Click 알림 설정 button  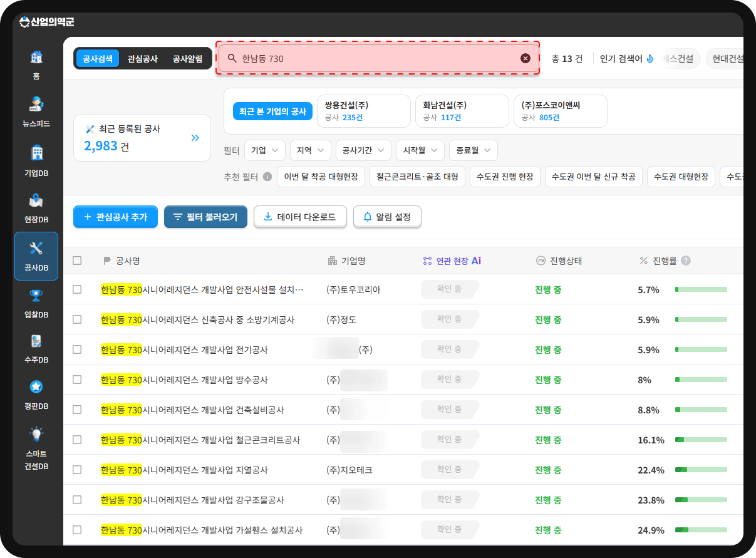(387, 217)
